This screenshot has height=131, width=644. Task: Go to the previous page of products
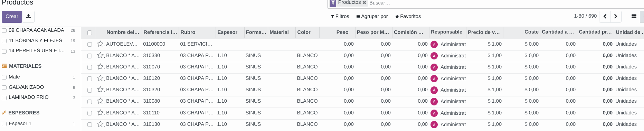click(605, 16)
